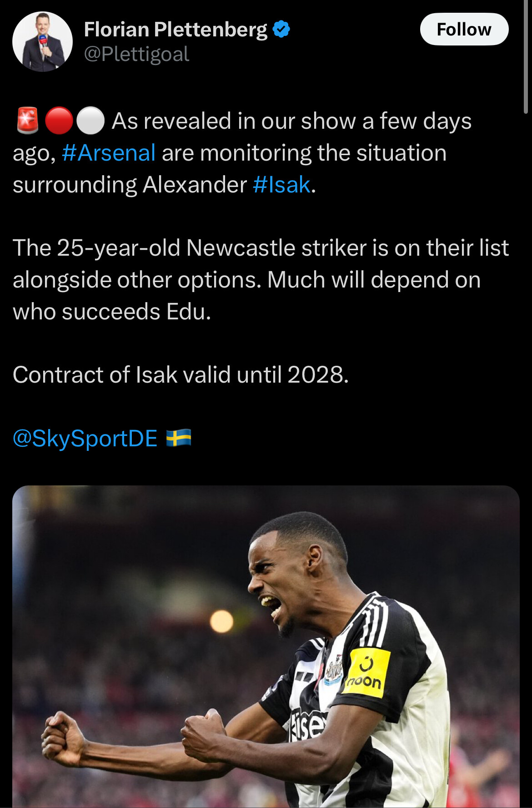Follow Florian Plettenberg
This screenshot has height=808, width=532.
point(464,29)
